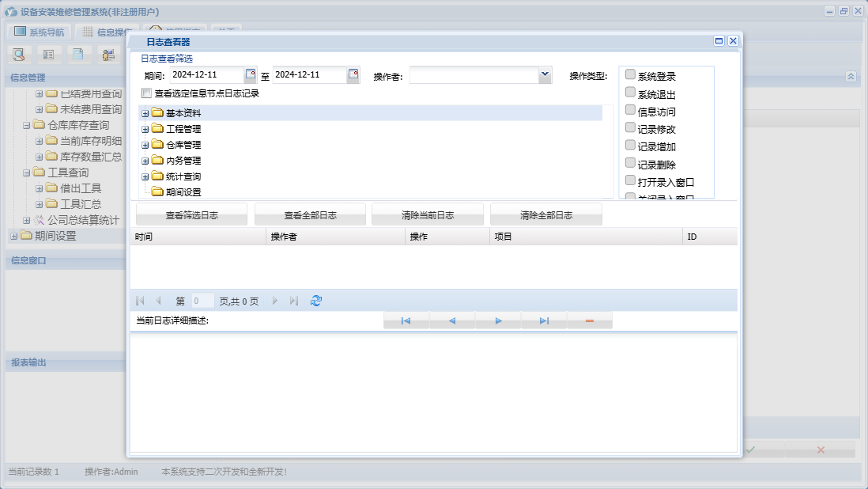Screen dimensions: 868x489
Task: Click the magnifier search toolbar icon
Action: 19,55
